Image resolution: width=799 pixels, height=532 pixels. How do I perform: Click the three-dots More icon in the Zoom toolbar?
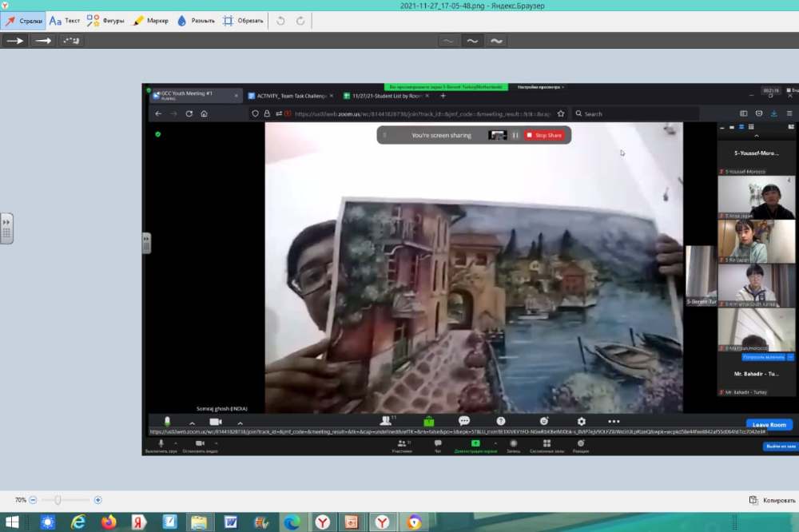(614, 422)
